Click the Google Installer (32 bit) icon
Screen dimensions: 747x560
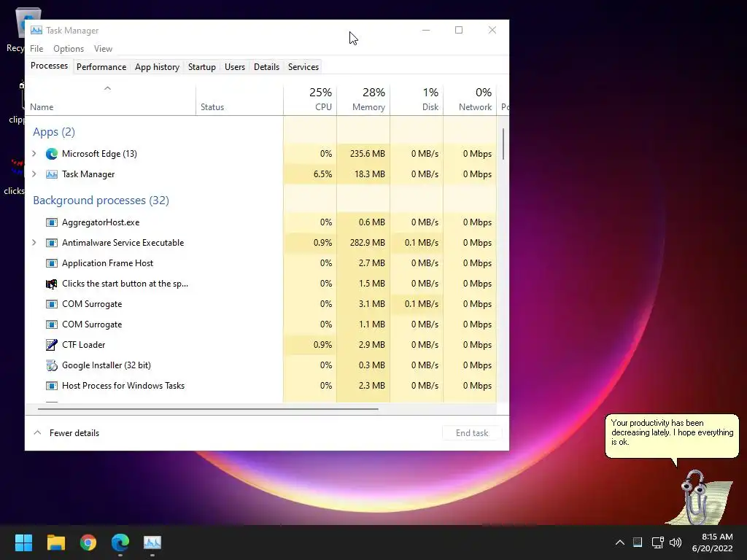(x=52, y=365)
